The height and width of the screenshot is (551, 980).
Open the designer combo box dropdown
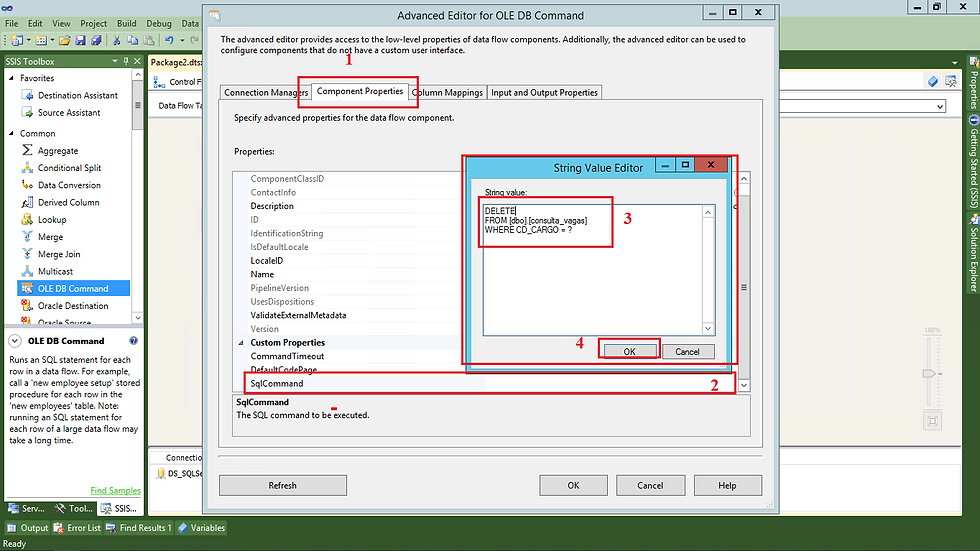939,107
